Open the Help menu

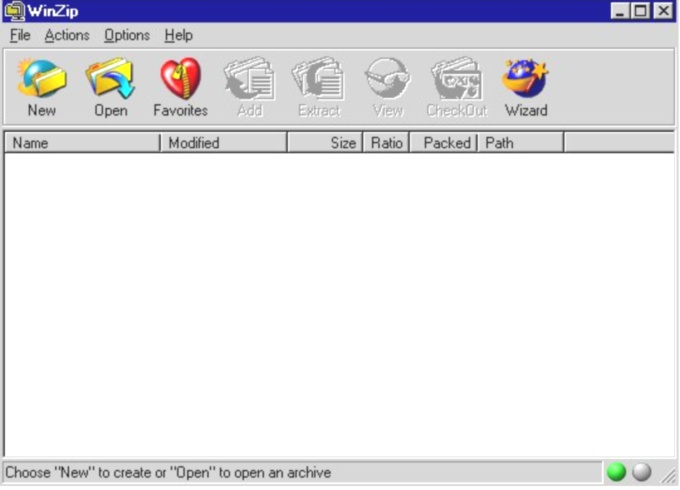pos(178,35)
